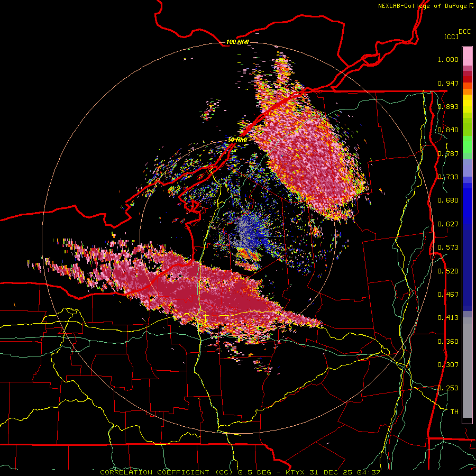
Task: Select the 0.893 color scale value
Action: (448, 106)
